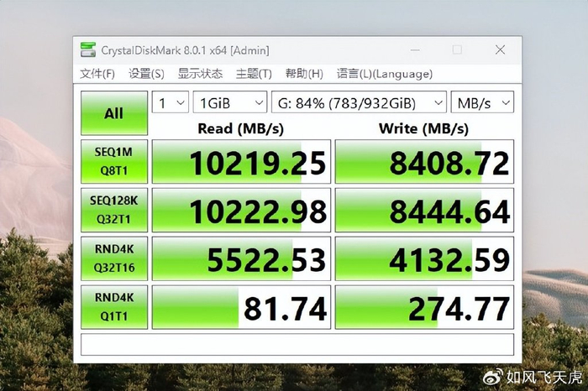The height and width of the screenshot is (391, 588).
Task: Click the Read (MB/s) column header
Action: [x=241, y=128]
